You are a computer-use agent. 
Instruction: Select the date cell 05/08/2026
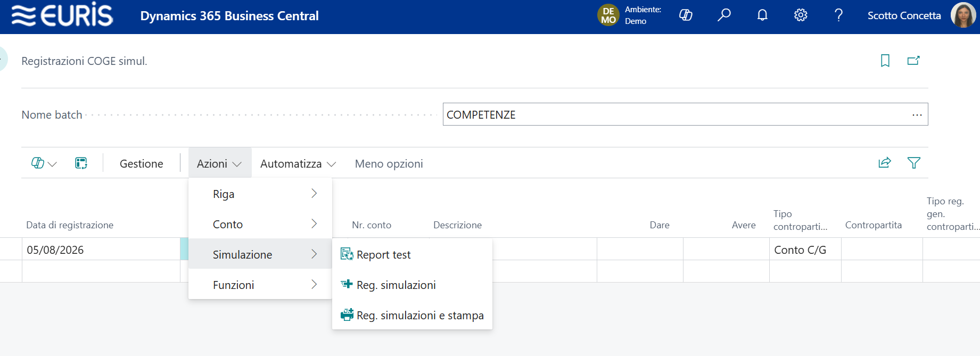(x=101, y=250)
